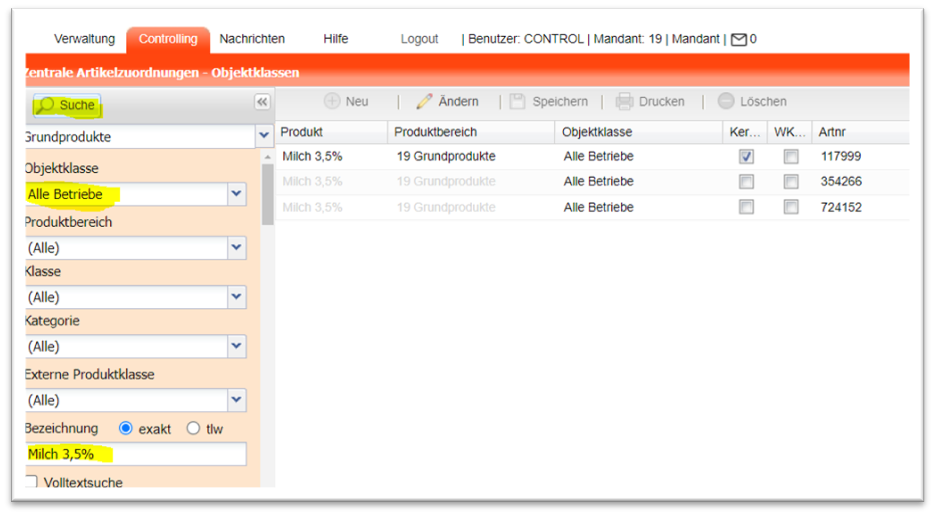Screen dimensions: 935x516
Task: Expand the Externe Produktklasse dropdown
Action: coord(236,400)
